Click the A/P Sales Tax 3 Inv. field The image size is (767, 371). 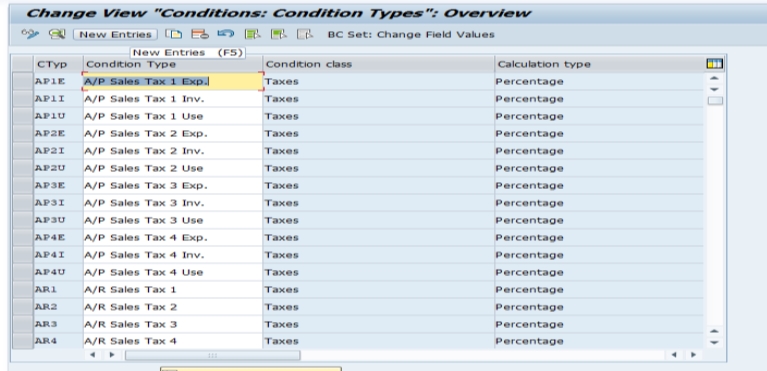[x=173, y=203]
